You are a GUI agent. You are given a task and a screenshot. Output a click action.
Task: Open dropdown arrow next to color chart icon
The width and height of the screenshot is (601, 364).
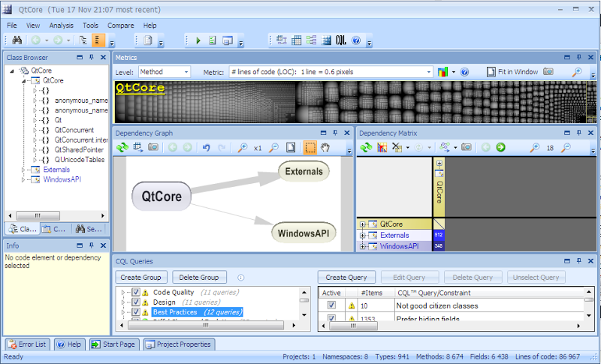tap(454, 72)
